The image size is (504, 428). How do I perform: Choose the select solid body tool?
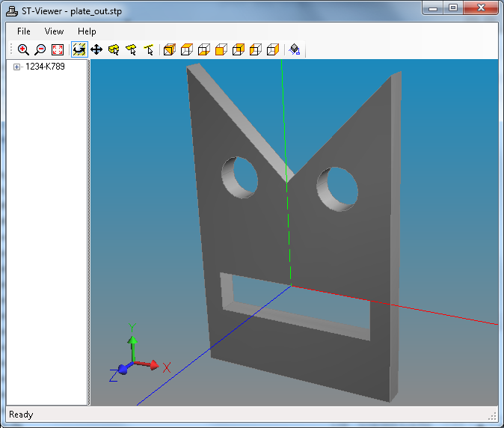coord(114,49)
